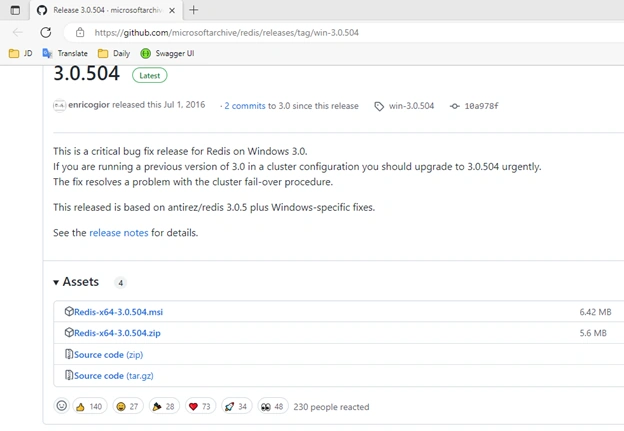
Task: View site info via the lock icon
Action: (80, 32)
